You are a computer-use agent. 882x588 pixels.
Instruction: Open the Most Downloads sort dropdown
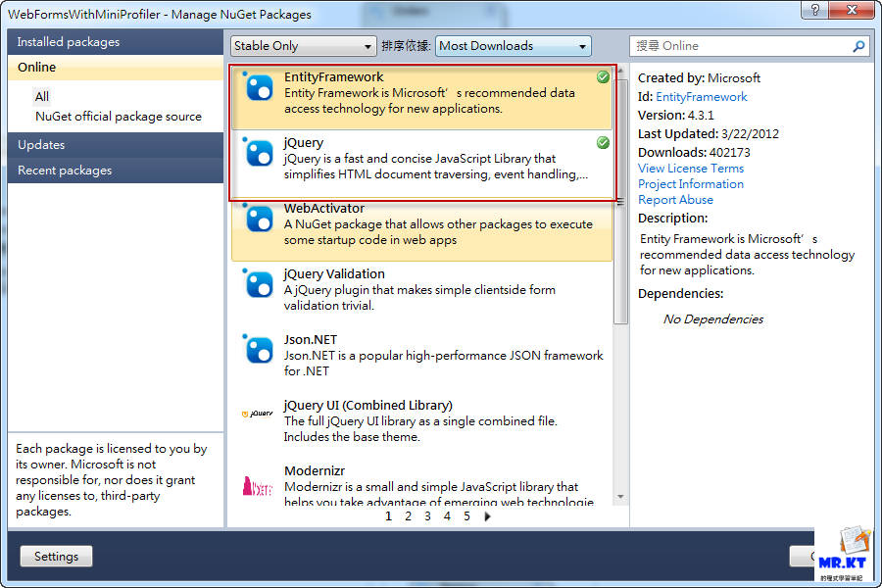coord(513,46)
